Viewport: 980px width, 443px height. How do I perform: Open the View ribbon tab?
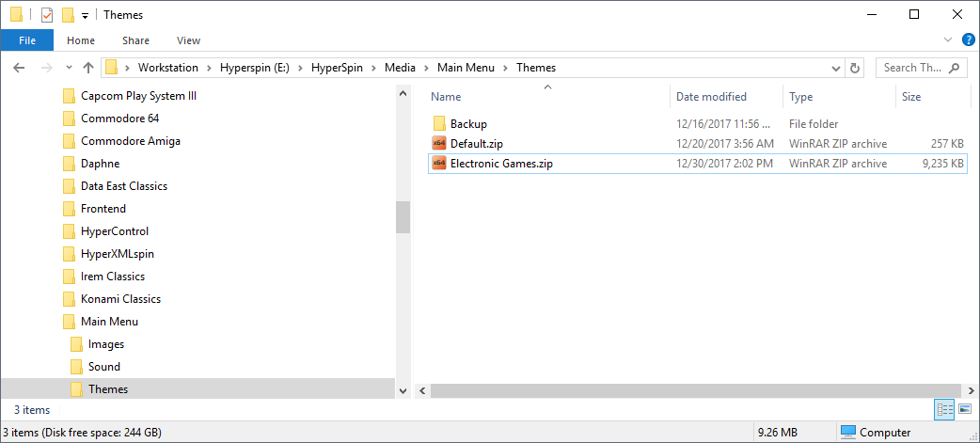tap(188, 40)
